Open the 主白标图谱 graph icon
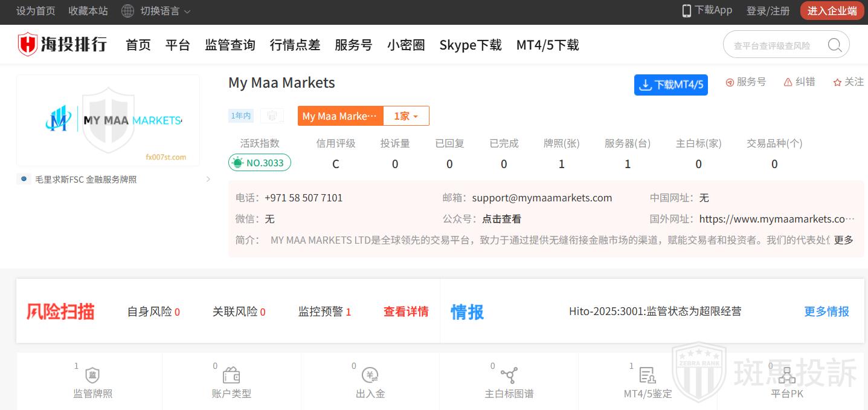 pos(509,376)
